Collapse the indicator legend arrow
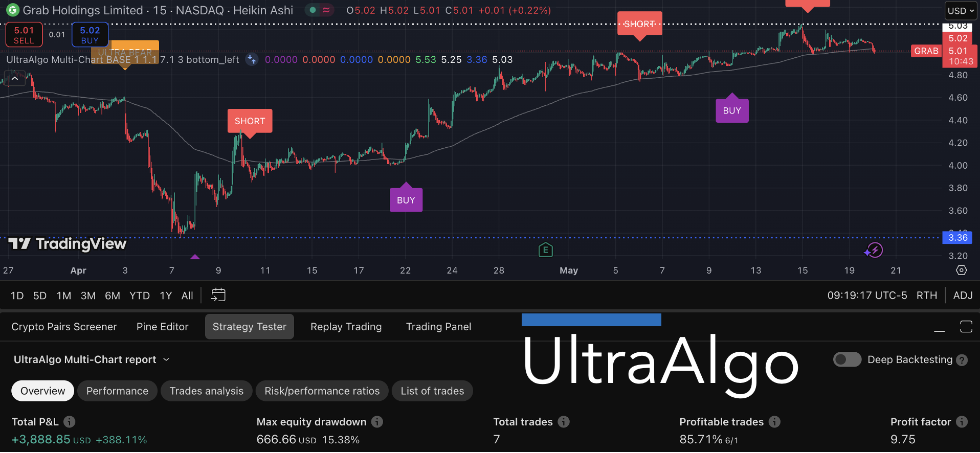 [15, 79]
